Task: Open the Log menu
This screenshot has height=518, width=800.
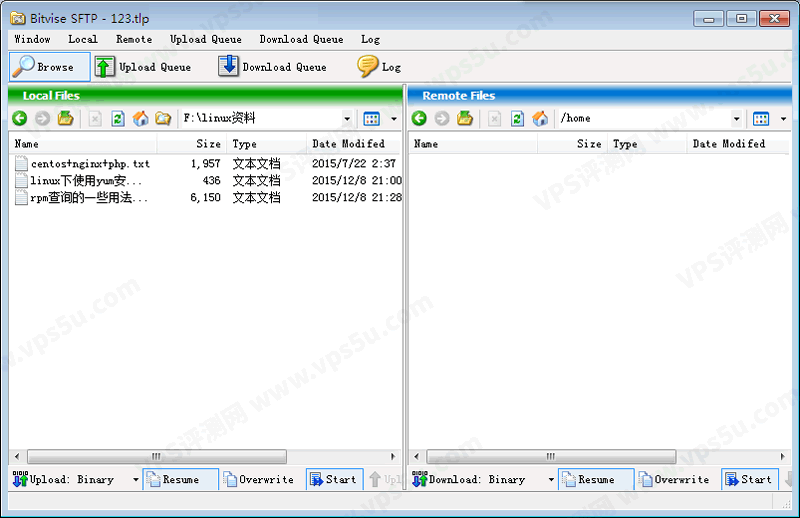Action: pos(370,39)
